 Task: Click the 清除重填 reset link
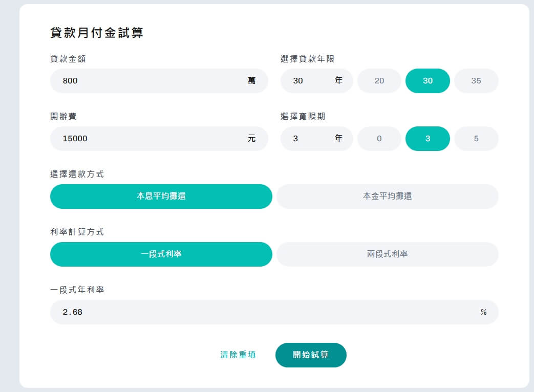[x=238, y=355]
